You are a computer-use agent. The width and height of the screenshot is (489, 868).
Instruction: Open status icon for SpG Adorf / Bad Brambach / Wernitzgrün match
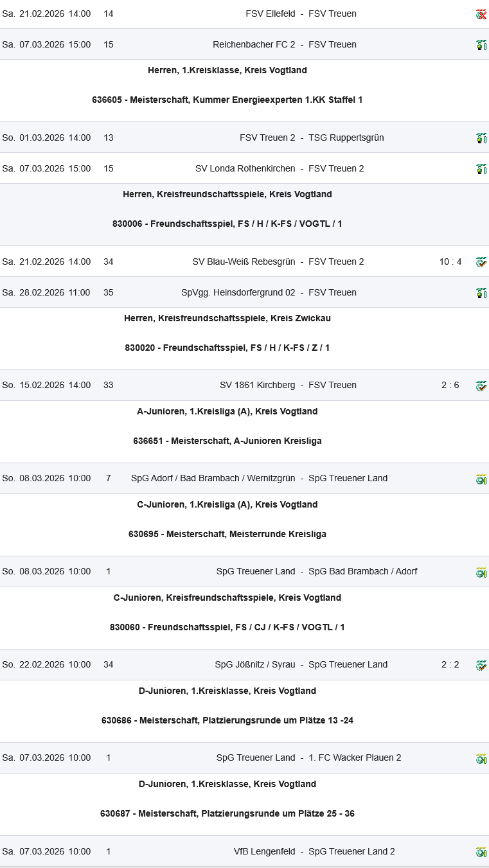[481, 479]
